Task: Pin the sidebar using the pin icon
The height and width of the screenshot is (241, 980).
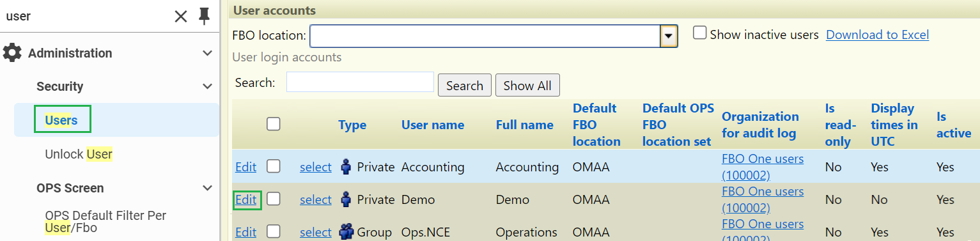Action: coord(204,16)
